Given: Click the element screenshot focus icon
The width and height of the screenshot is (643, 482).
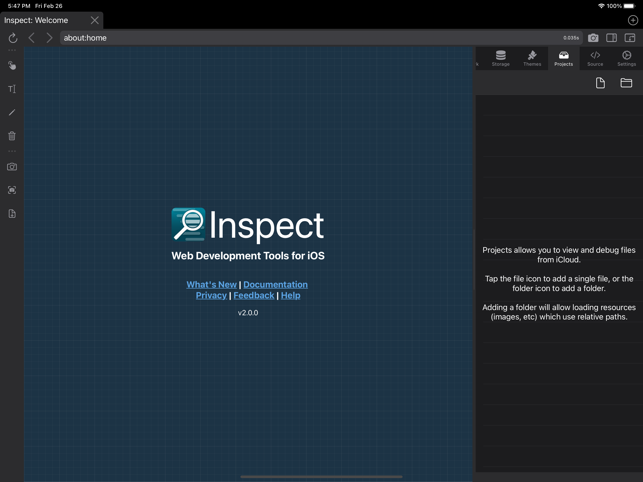Looking at the screenshot, I should click(x=12, y=190).
